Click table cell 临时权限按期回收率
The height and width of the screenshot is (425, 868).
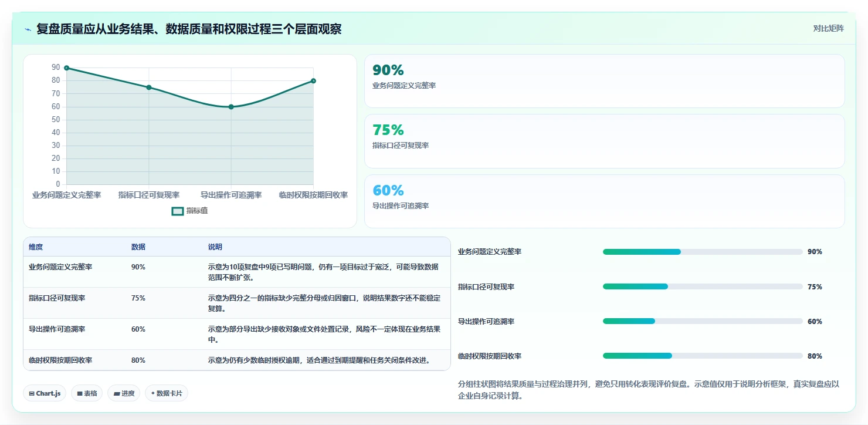click(x=60, y=360)
